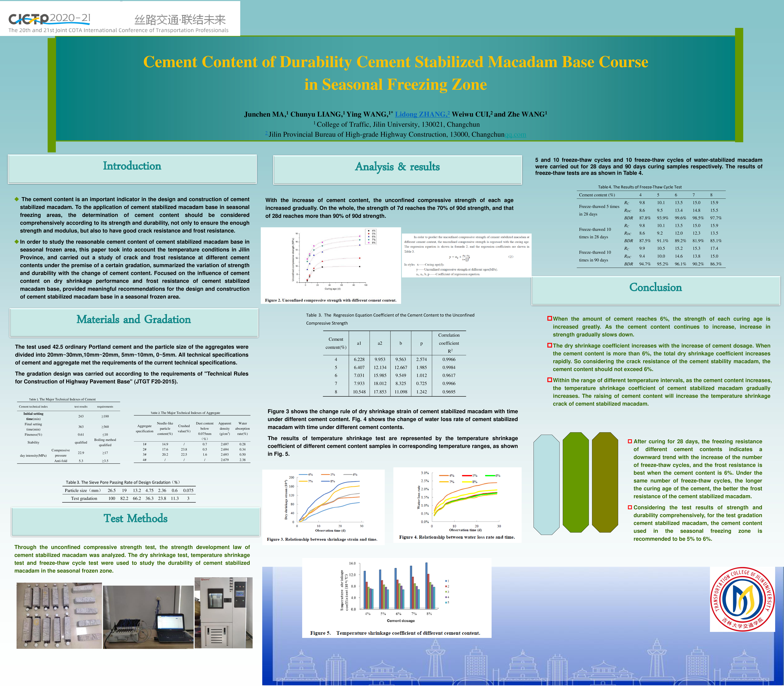The image size is (784, 686).
Task: Click the green diamond bullet before 'The cement content'
Action: point(16,199)
